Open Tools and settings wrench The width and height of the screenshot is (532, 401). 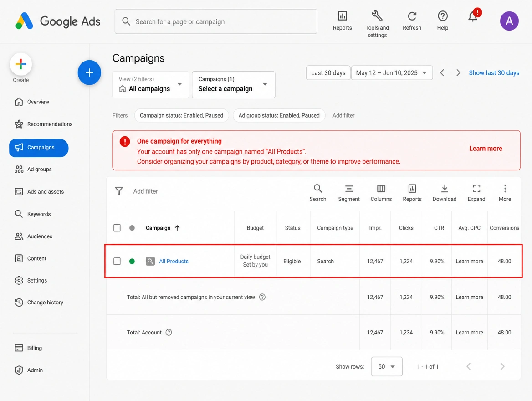377,24
